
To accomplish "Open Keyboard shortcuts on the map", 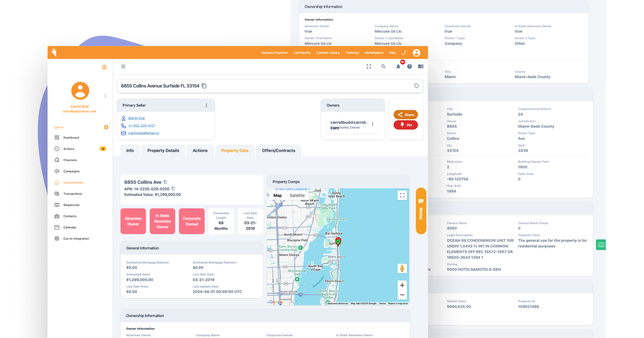I will click(x=337, y=303).
